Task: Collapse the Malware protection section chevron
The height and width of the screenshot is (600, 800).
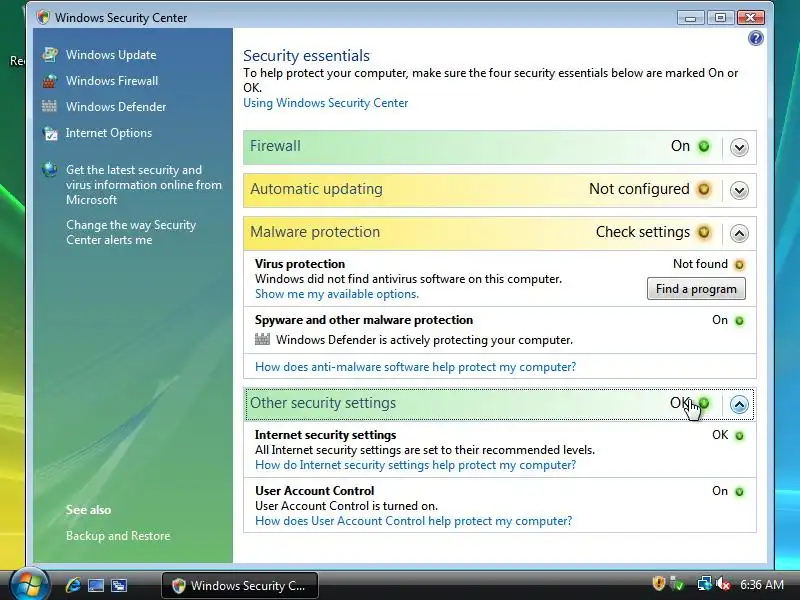Action: click(x=739, y=234)
